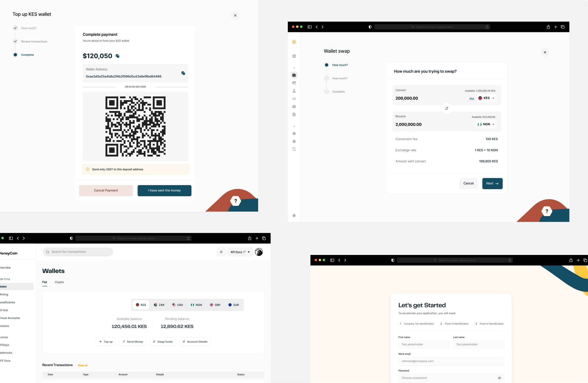The image size is (588, 383).
Task: Open the notifications bell icon
Action: pyautogui.click(x=221, y=252)
